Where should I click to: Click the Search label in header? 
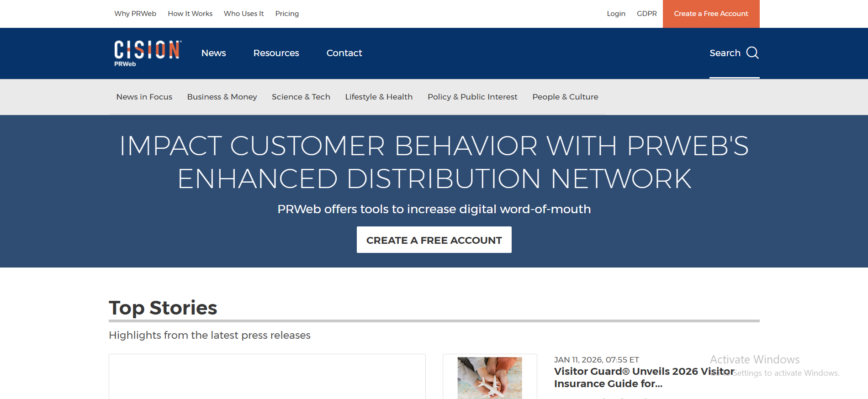(x=725, y=53)
